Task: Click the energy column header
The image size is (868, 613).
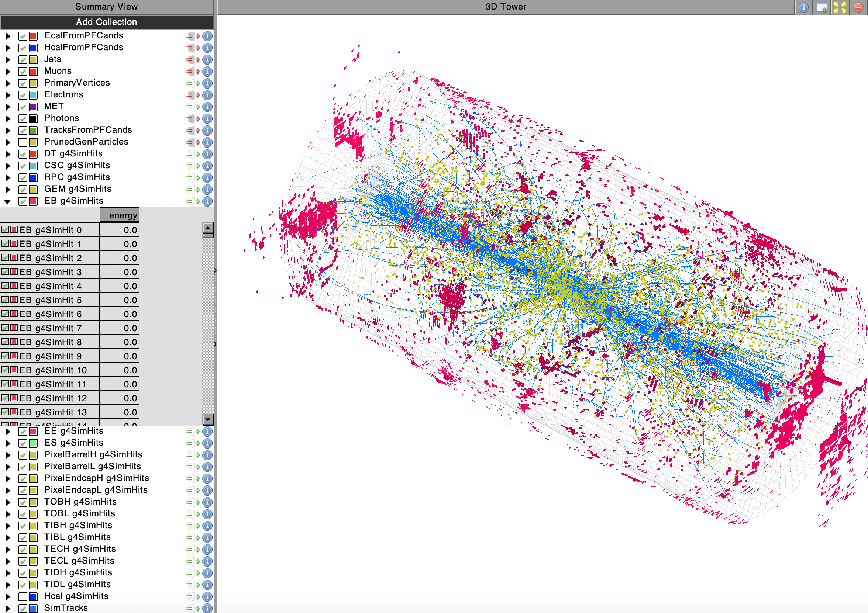Action: [x=120, y=215]
